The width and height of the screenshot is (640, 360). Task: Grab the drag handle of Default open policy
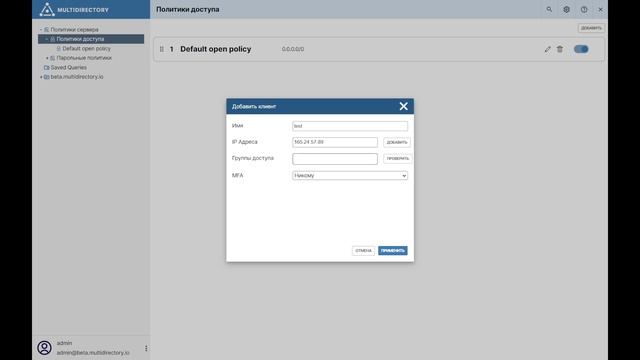[162, 49]
